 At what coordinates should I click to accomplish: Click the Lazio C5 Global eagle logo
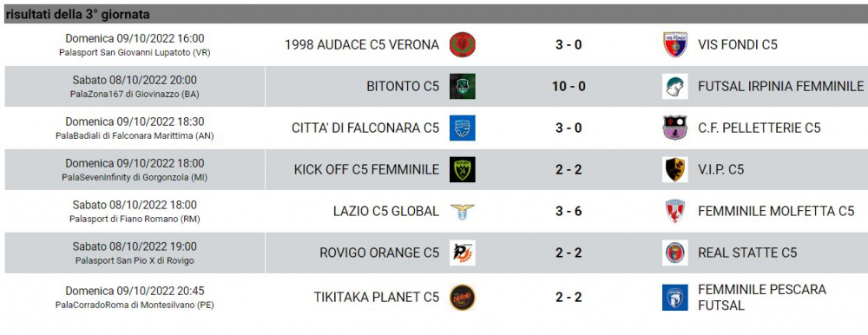click(463, 212)
